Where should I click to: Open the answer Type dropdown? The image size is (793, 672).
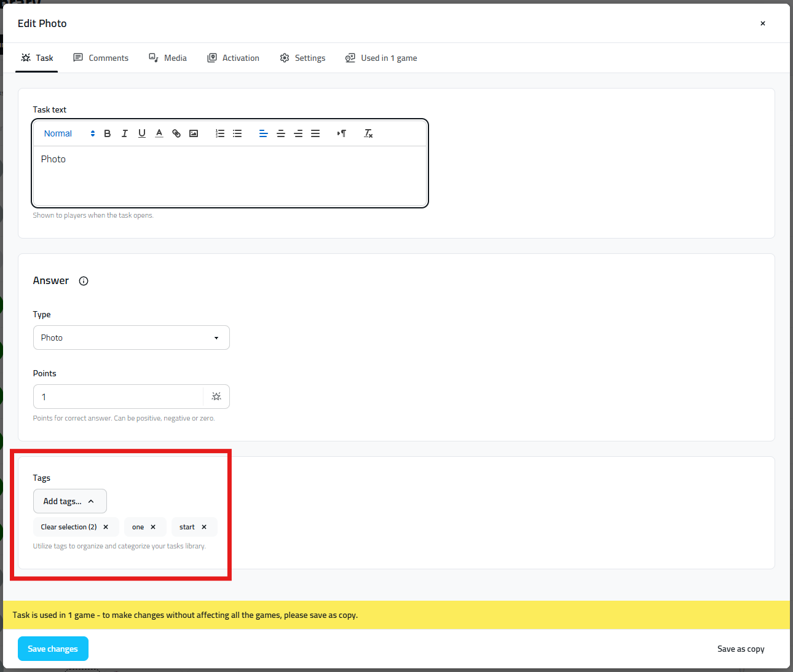click(131, 338)
